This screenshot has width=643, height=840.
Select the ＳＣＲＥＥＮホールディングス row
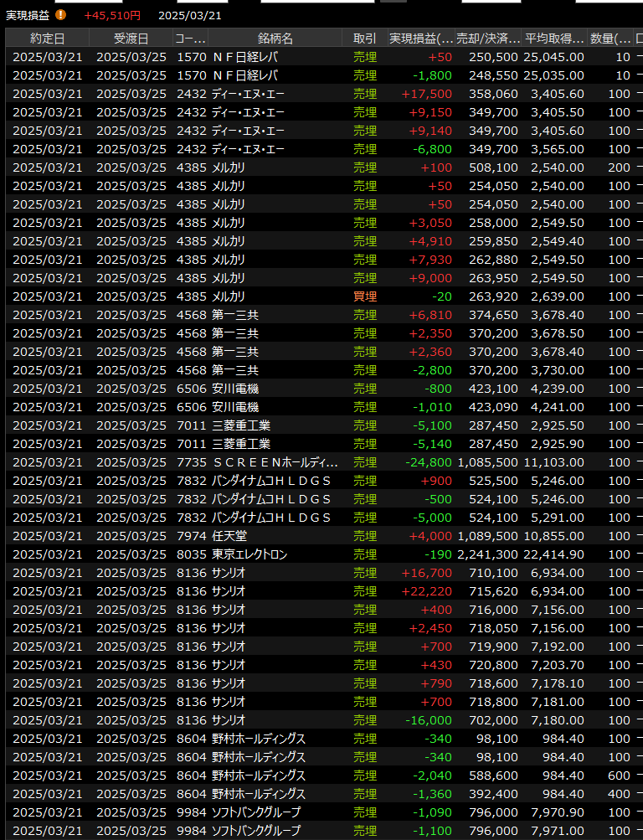(275, 462)
